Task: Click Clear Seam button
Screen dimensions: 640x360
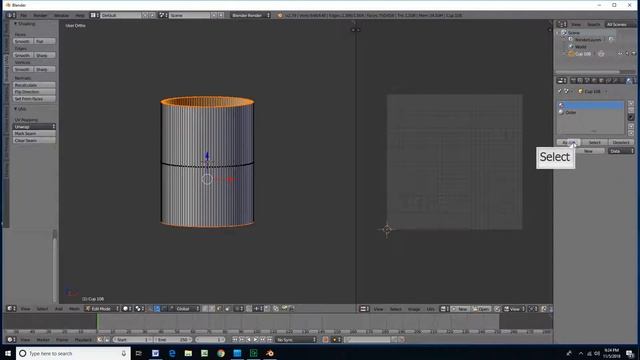Action: pyautogui.click(x=34, y=140)
